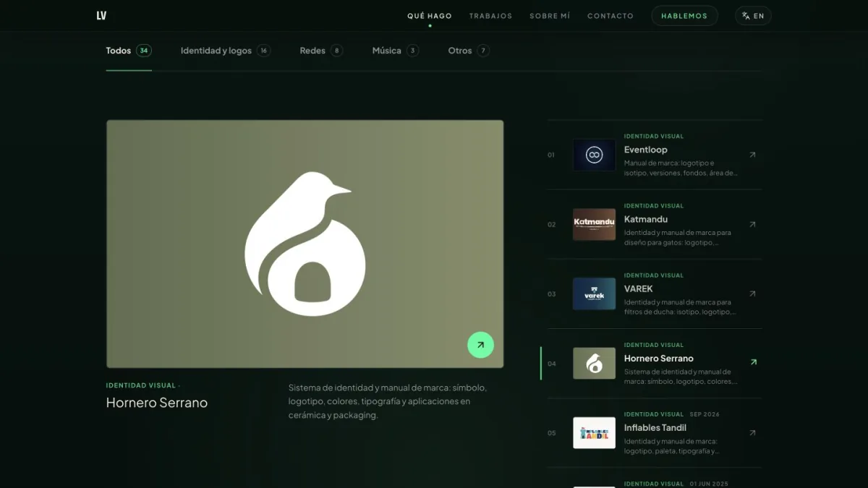Select the Todos filter tab
This screenshot has height=488, width=868.
coord(129,51)
